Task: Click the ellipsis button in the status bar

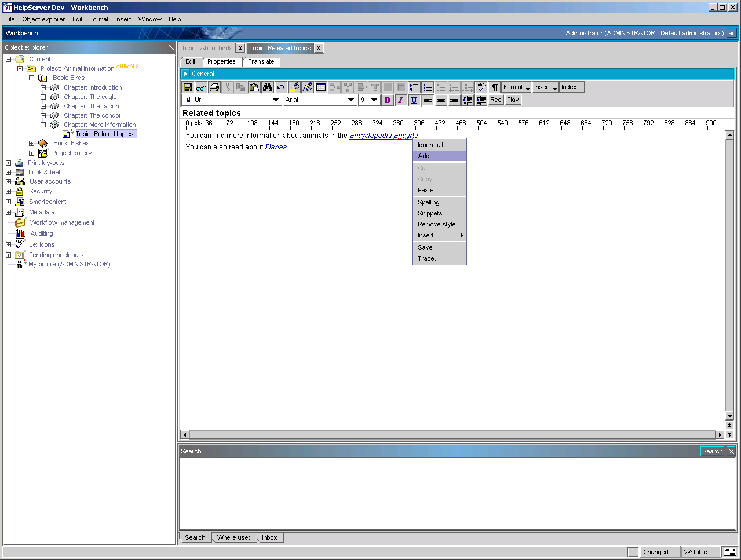Action: pyautogui.click(x=633, y=552)
